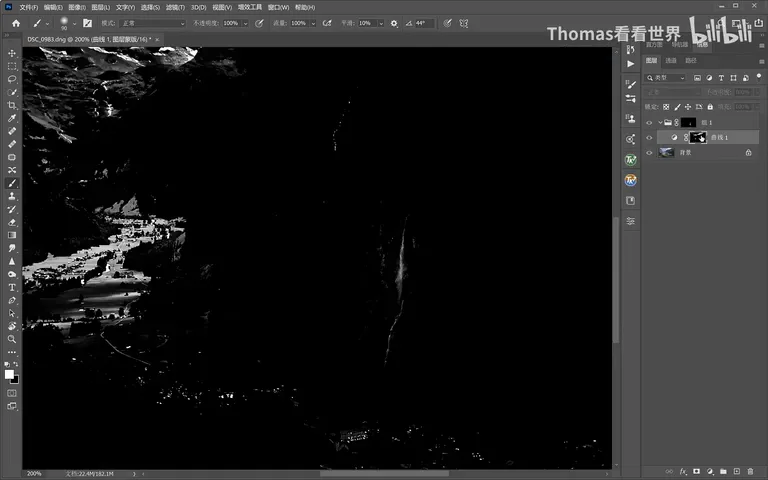The image size is (768, 480).
Task: Collapse the 组 1 group chevron
Action: (x=660, y=122)
